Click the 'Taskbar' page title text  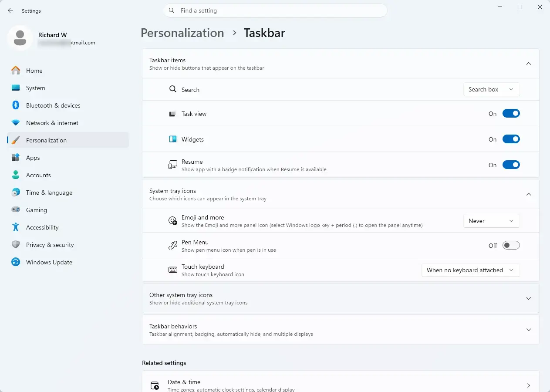(x=264, y=33)
